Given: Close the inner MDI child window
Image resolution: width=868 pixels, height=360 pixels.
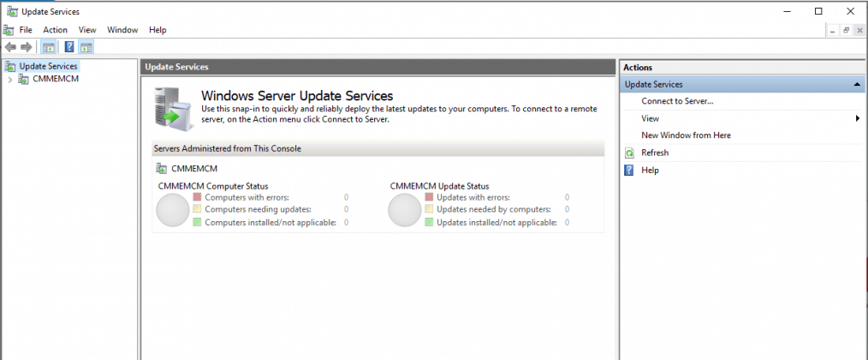Looking at the screenshot, I should 859,31.
